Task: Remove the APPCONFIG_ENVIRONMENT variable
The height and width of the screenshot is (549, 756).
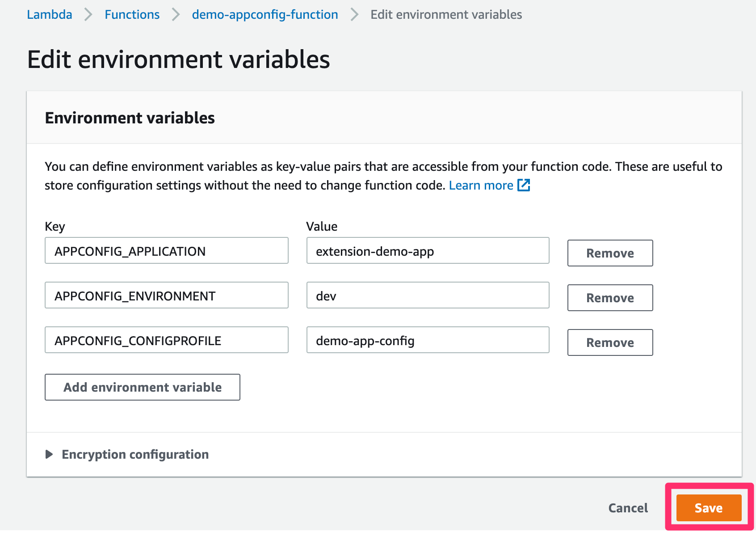Action: click(610, 298)
